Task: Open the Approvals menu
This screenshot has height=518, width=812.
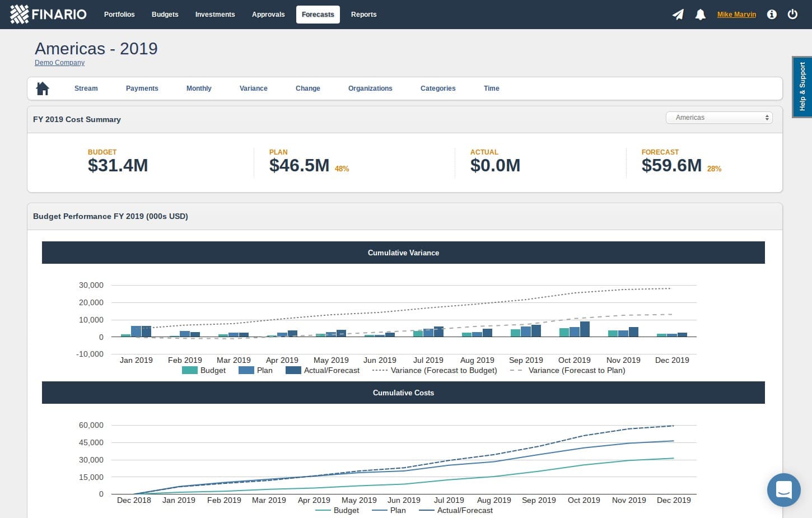Action: (268, 15)
